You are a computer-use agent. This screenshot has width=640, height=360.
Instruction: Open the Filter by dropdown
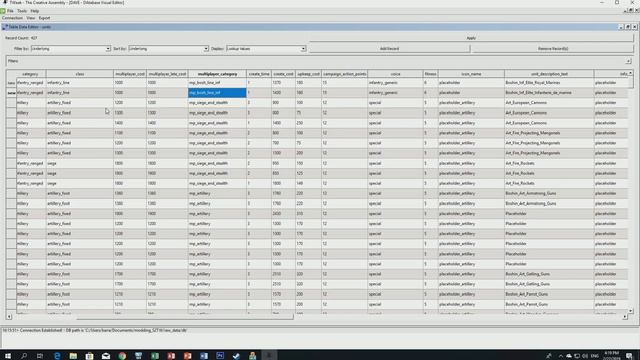click(x=71, y=49)
